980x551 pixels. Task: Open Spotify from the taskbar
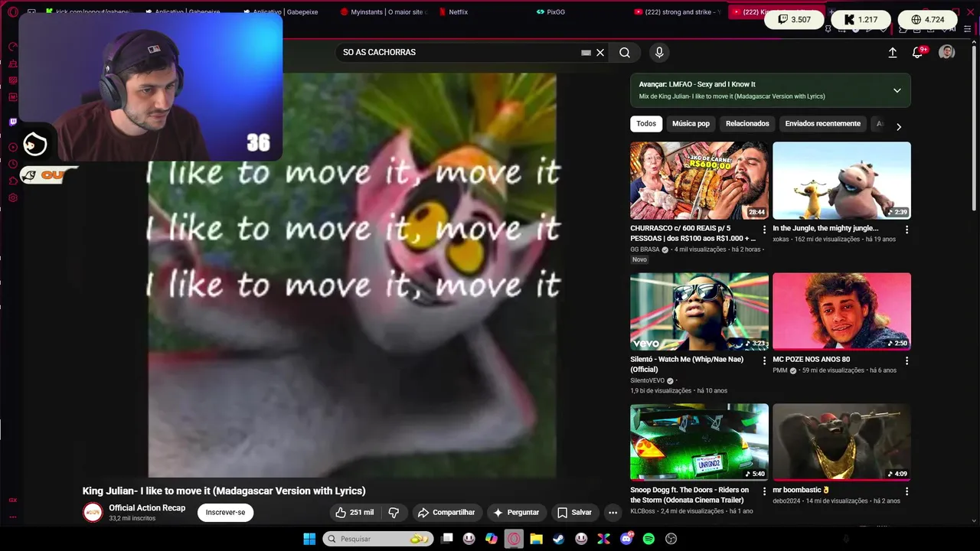[648, 539]
